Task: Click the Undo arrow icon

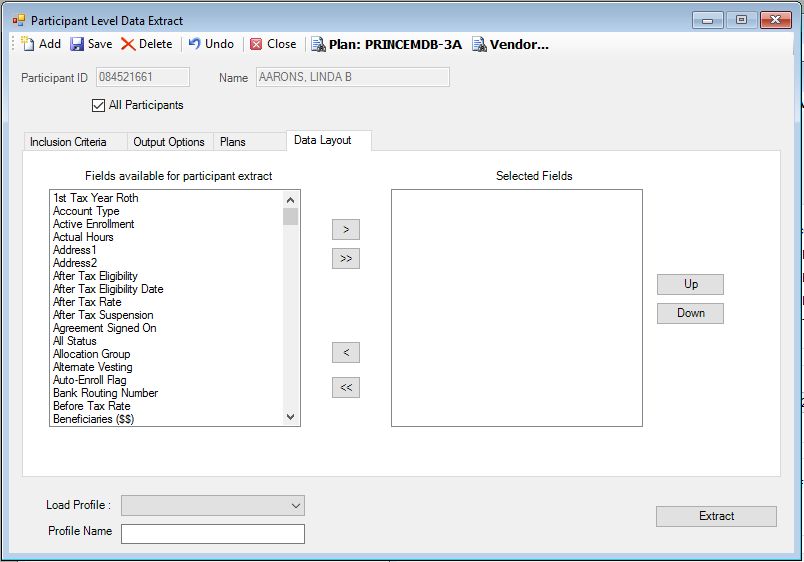Action: pyautogui.click(x=195, y=44)
